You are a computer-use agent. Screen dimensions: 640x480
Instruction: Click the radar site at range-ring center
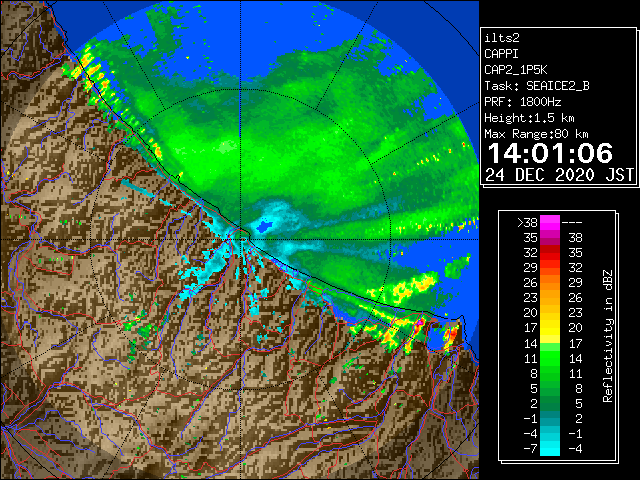pyautogui.click(x=241, y=239)
